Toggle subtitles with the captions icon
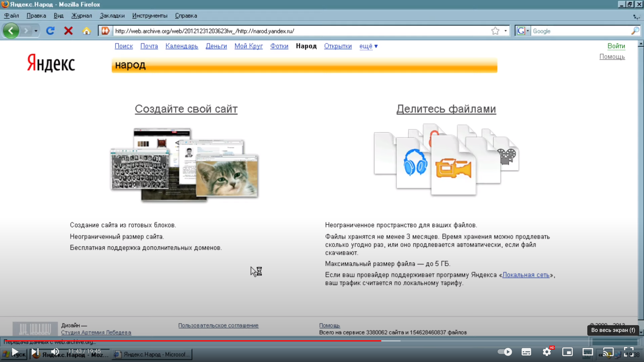Screen dimensions: 644x362 pyautogui.click(x=526, y=352)
